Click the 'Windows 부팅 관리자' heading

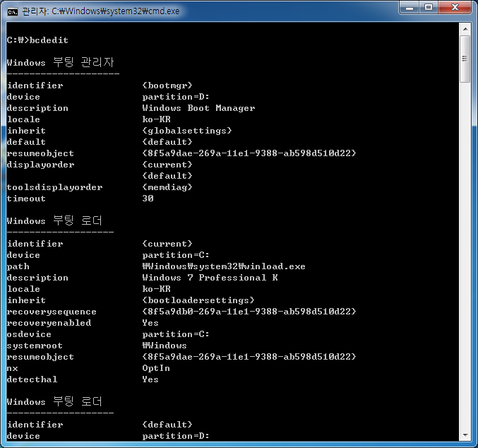tap(60, 63)
